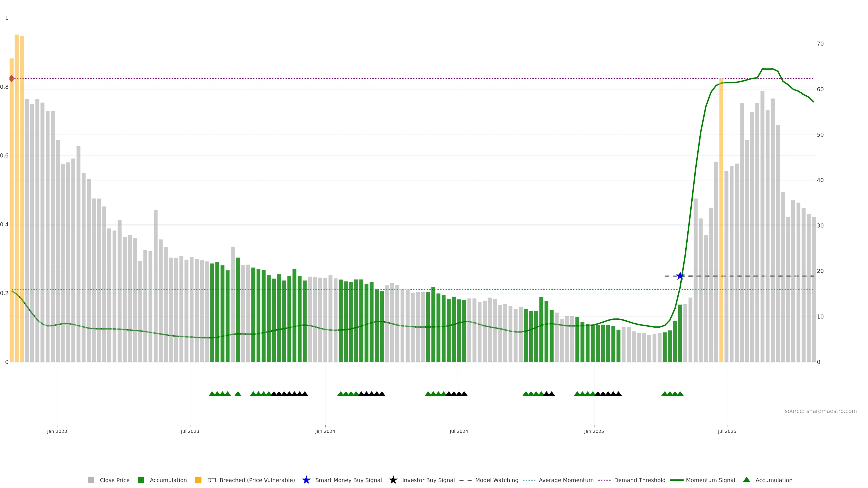The image size is (868, 488).
Task: Click the Jan 2024 axis label
Action: pyautogui.click(x=325, y=432)
